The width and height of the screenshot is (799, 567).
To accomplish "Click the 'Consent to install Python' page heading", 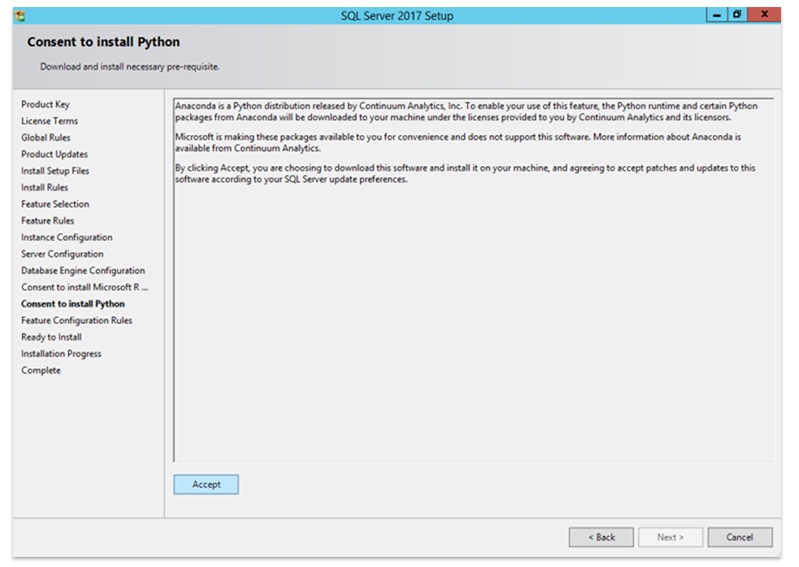I will click(x=103, y=42).
